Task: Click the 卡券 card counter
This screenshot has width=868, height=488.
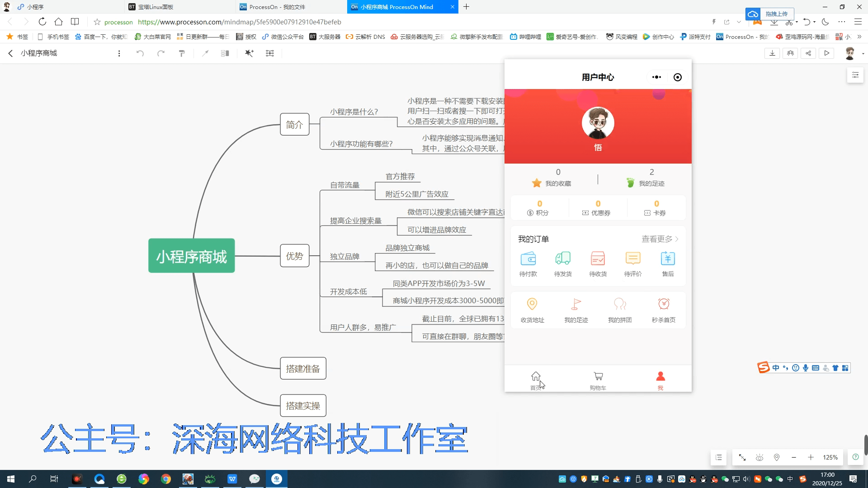Action: pyautogui.click(x=656, y=208)
